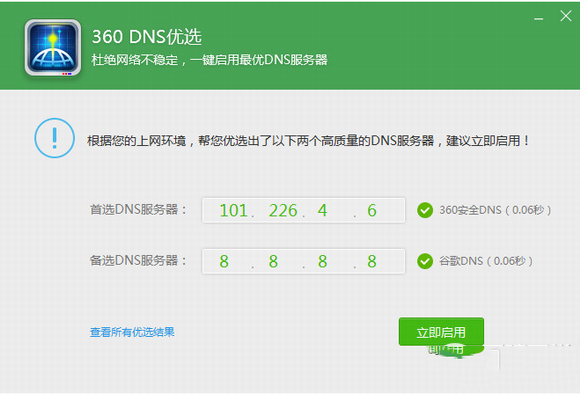Minimize the 360 DNS优选 window

pos(539,18)
